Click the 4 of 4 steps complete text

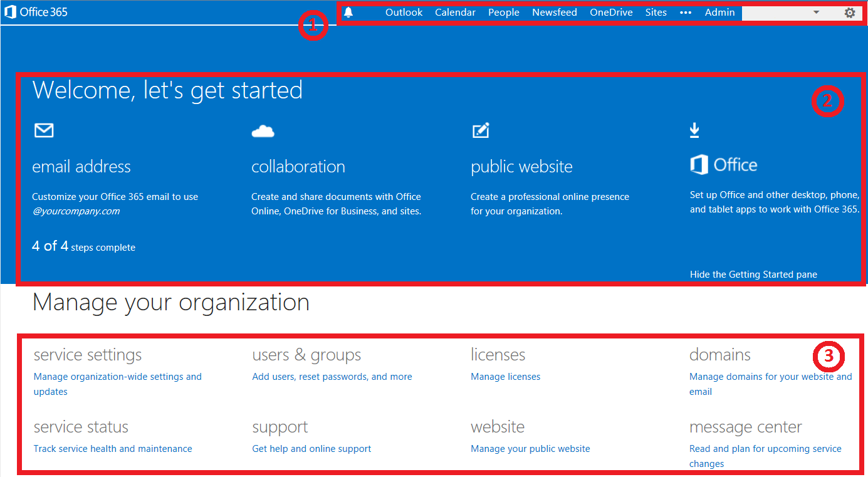(x=83, y=246)
